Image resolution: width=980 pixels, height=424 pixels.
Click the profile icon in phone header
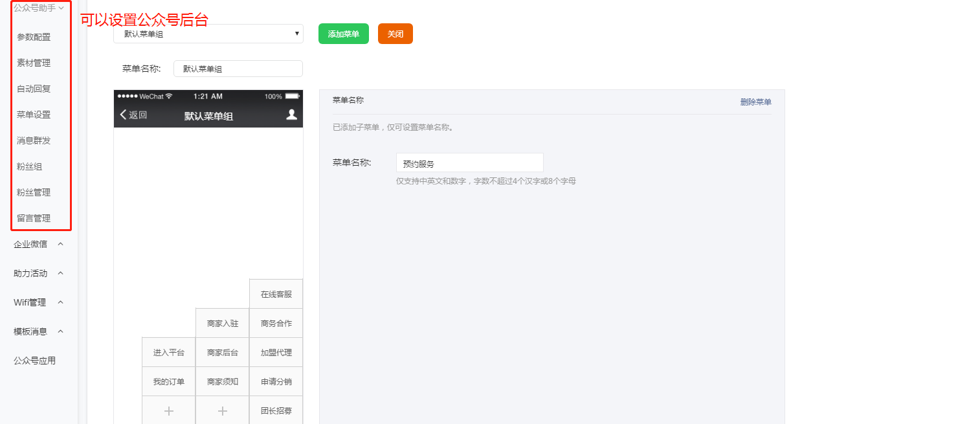pyautogui.click(x=291, y=115)
